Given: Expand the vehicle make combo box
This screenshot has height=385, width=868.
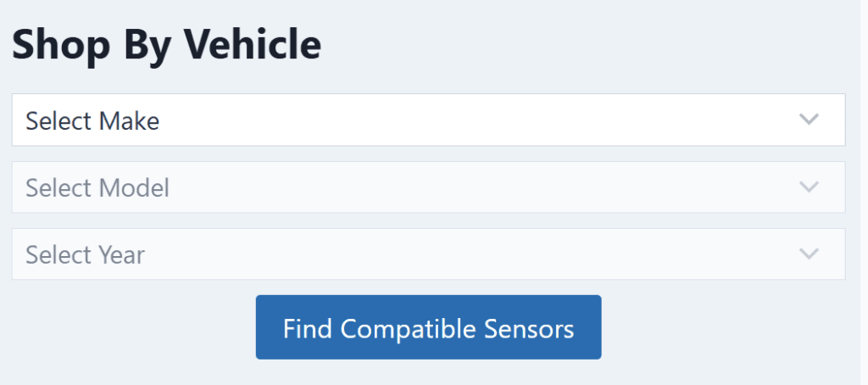Looking at the screenshot, I should (428, 120).
